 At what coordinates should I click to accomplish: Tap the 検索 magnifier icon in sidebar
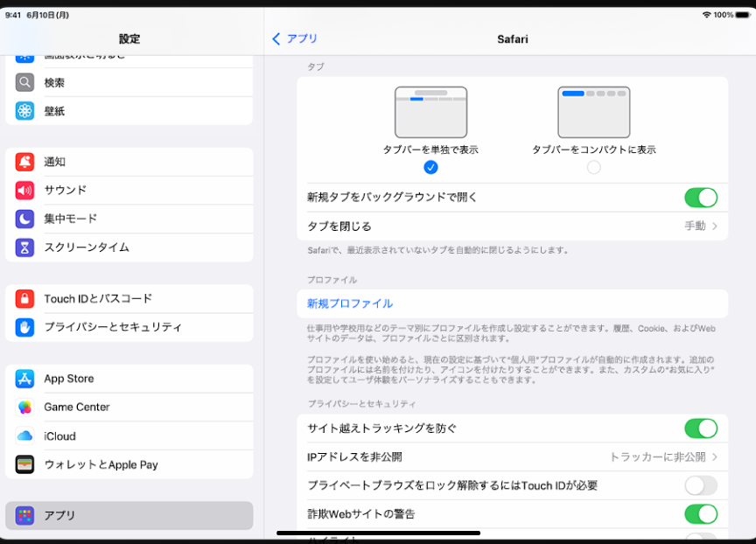24,82
